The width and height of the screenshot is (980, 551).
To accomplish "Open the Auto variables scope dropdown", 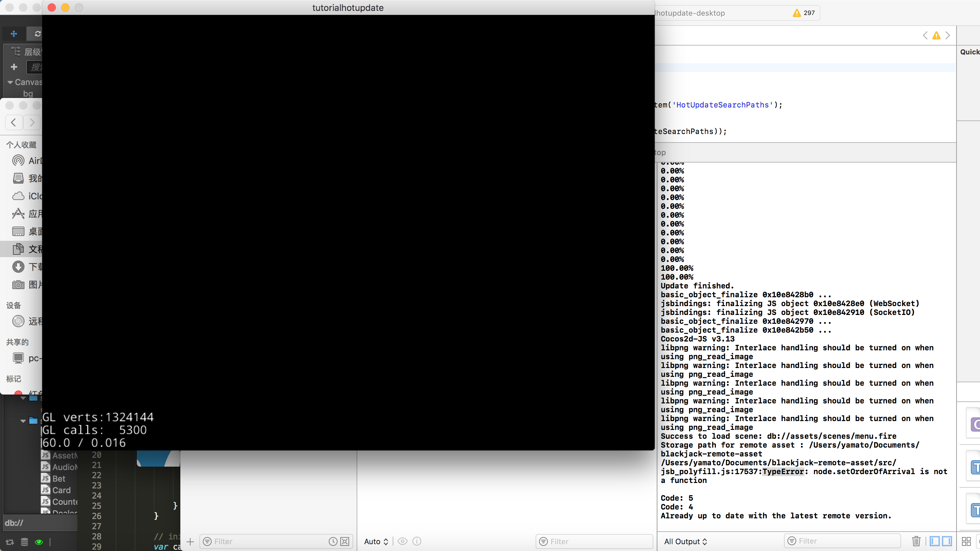I will 376,541.
